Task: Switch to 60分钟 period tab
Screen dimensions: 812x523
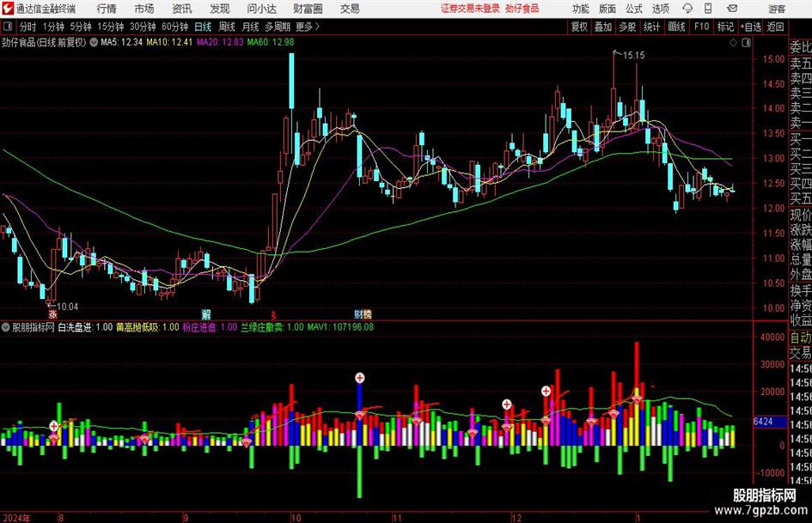Action: pyautogui.click(x=174, y=27)
